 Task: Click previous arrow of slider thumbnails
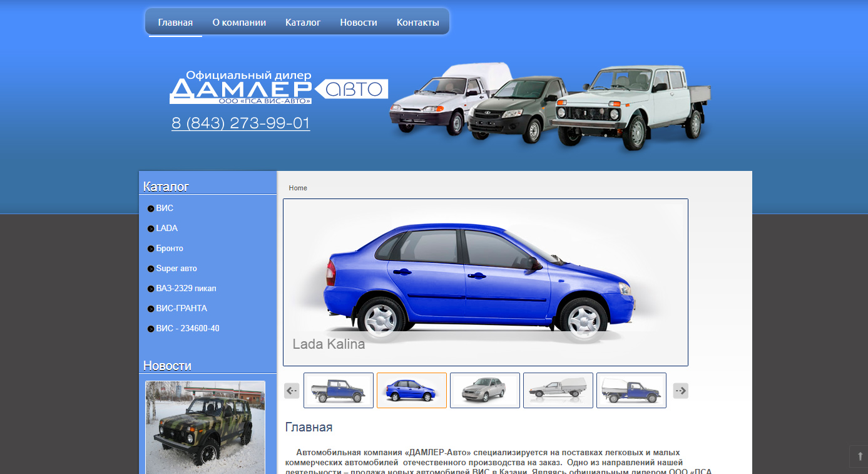tap(292, 391)
